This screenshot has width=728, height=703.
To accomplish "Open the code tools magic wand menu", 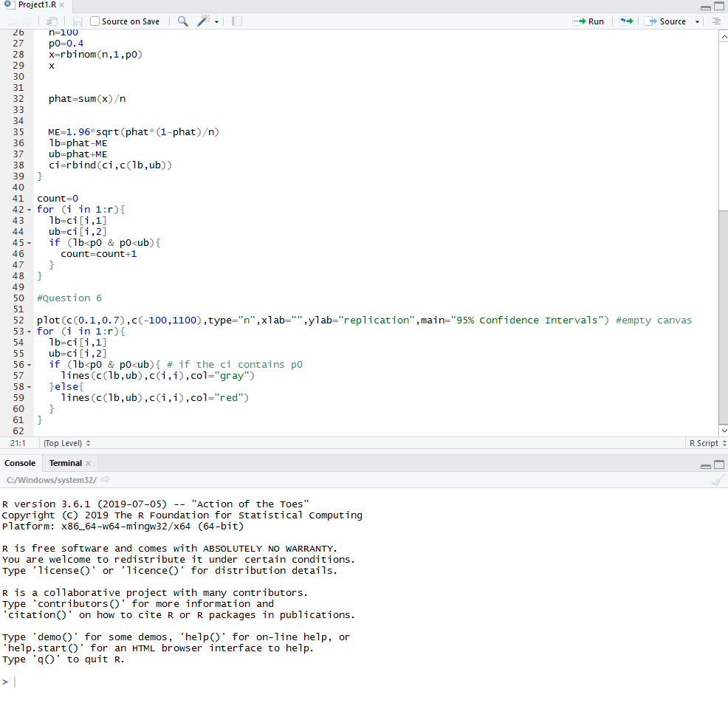I will pyautogui.click(x=206, y=21).
